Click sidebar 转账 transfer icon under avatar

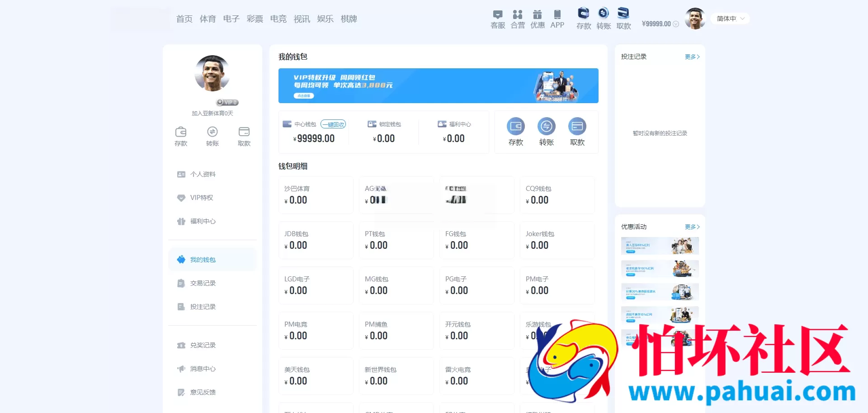(212, 132)
